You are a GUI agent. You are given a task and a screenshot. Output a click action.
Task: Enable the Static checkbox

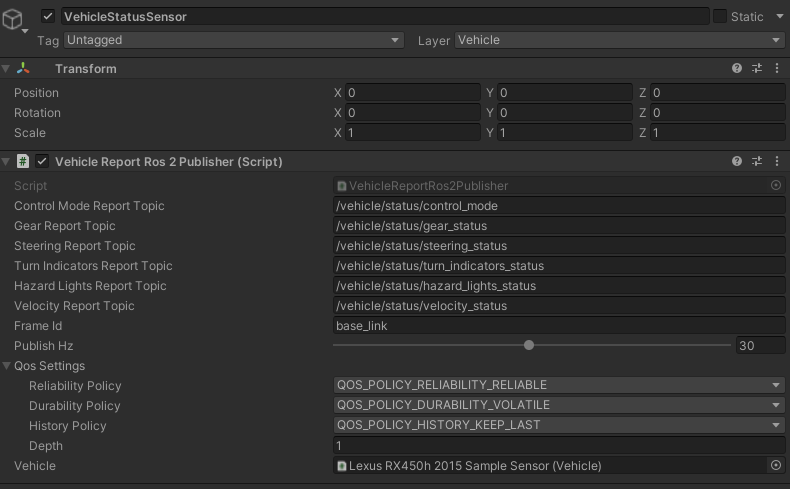click(x=720, y=17)
